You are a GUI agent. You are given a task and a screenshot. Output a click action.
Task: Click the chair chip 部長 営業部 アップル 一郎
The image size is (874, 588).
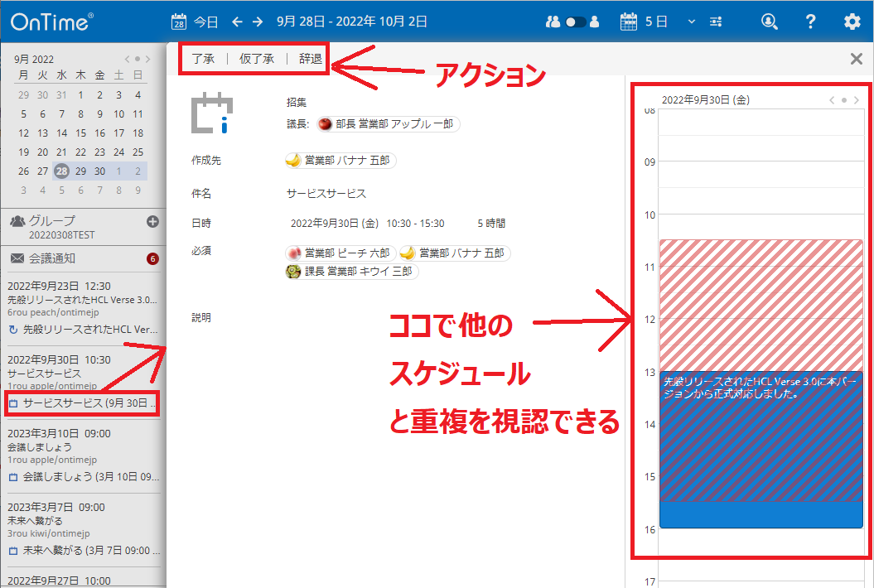389,123
